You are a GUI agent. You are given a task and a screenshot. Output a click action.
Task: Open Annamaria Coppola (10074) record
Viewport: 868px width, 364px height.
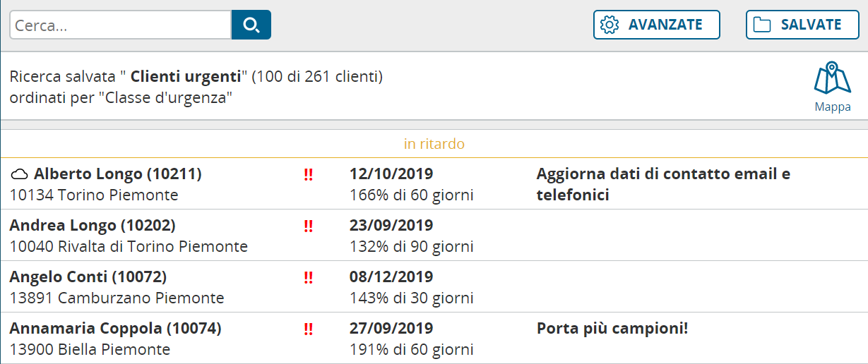pyautogui.click(x=116, y=329)
